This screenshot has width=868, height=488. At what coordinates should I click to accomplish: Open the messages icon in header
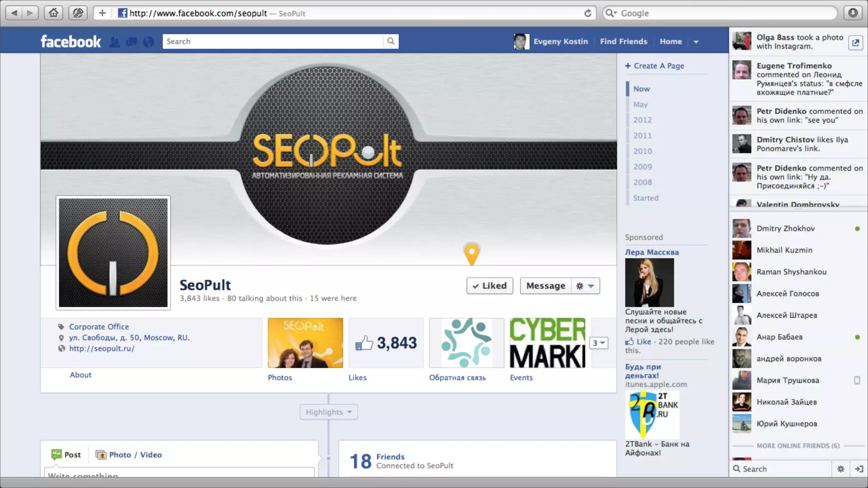[131, 42]
